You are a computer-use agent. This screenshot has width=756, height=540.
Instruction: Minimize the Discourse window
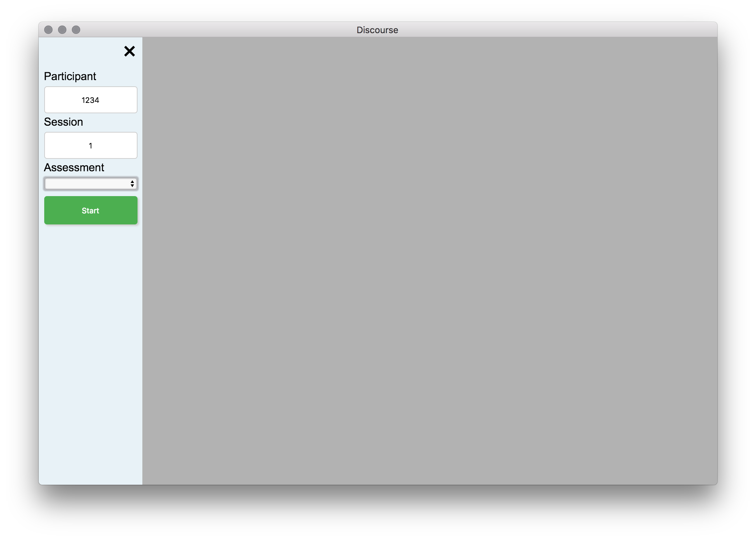click(x=62, y=30)
